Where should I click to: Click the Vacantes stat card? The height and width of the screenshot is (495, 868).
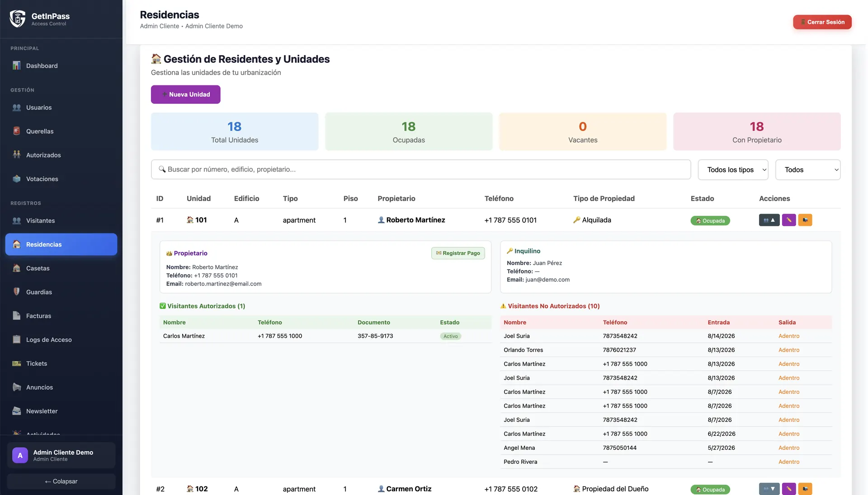pos(583,131)
